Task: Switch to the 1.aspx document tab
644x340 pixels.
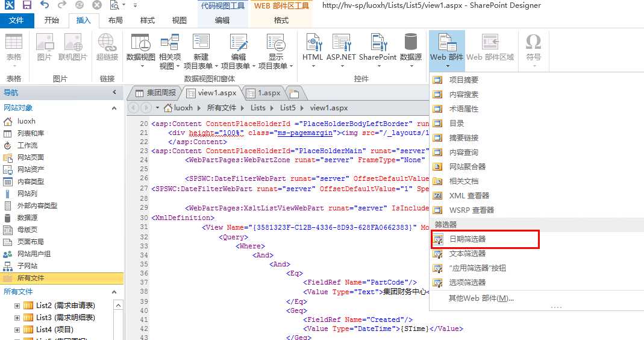Action: (x=264, y=93)
